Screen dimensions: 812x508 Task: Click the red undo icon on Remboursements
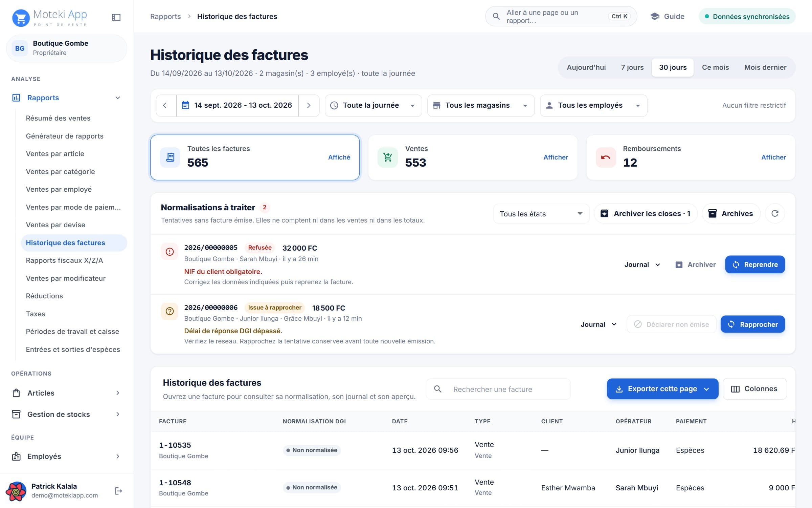(x=606, y=157)
